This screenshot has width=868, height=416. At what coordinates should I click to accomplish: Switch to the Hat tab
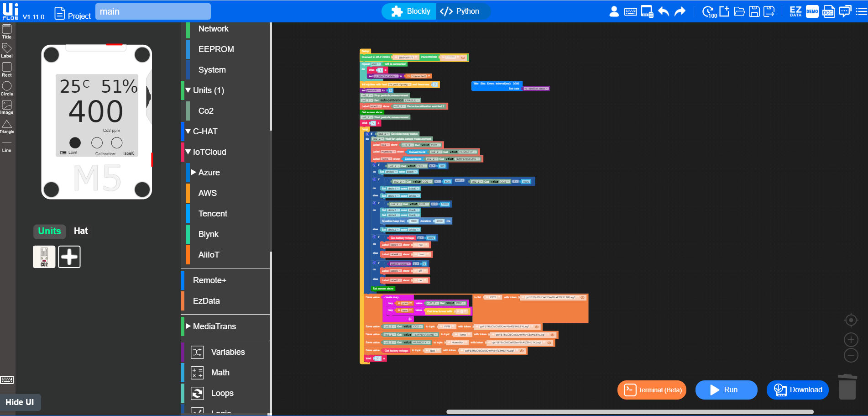pyautogui.click(x=81, y=231)
